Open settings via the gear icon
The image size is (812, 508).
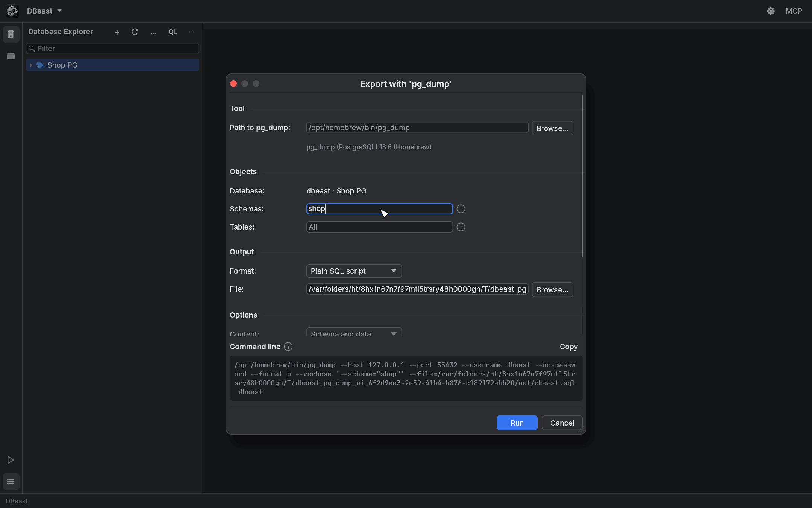click(771, 11)
